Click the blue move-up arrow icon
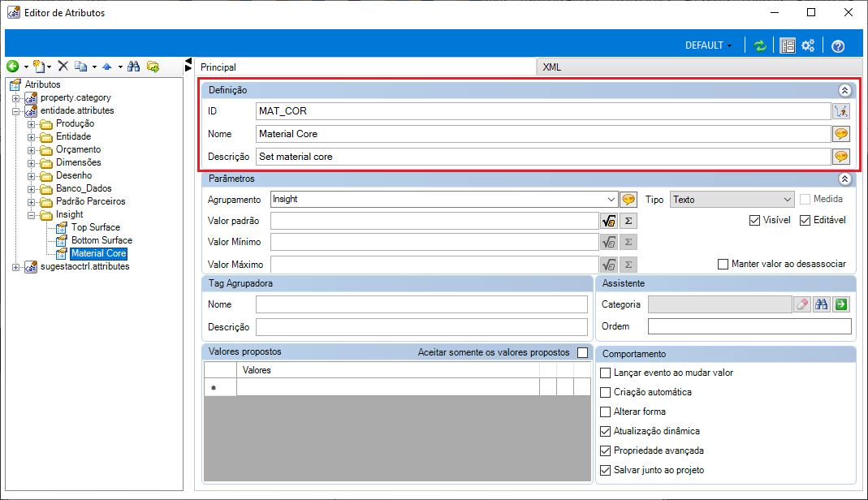The width and height of the screenshot is (868, 500). click(107, 67)
